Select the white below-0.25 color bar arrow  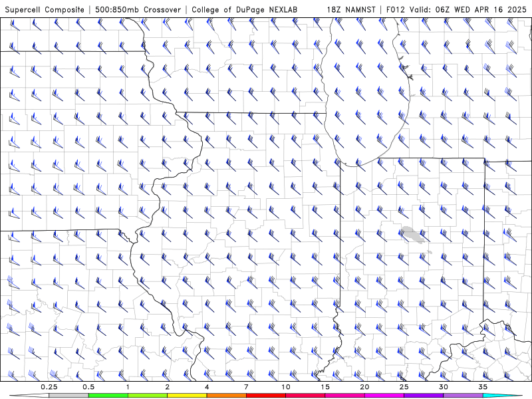(x=29, y=396)
